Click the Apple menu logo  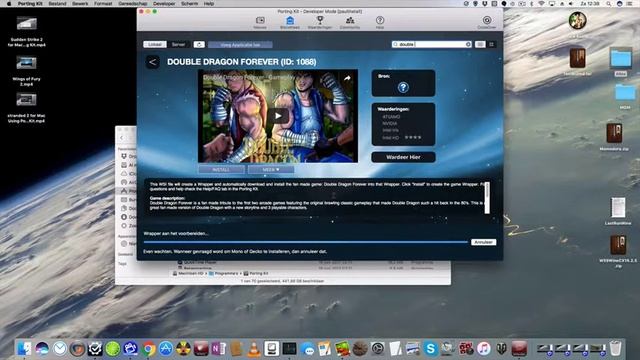tap(9, 3)
